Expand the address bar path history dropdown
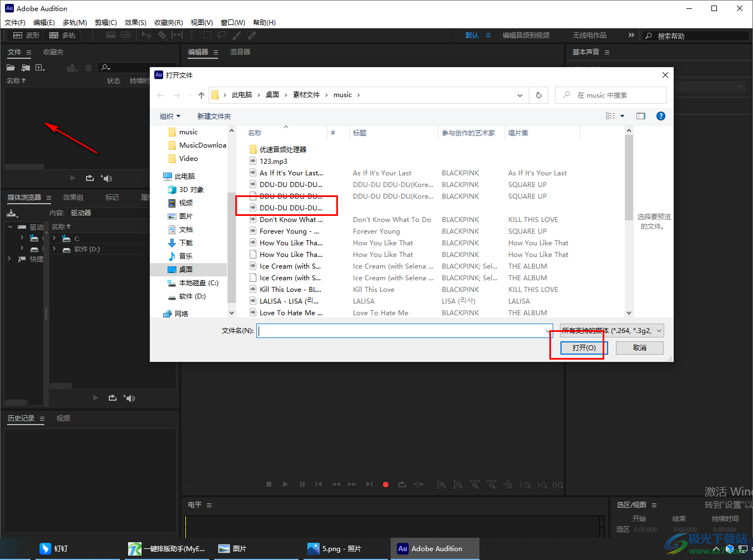The height and width of the screenshot is (560, 753). click(520, 95)
